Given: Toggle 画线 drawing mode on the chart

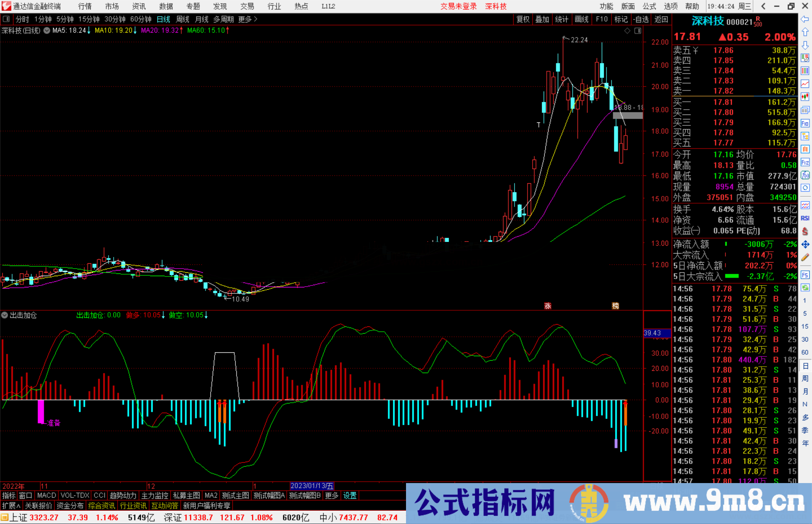Looking at the screenshot, I should click(582, 19).
